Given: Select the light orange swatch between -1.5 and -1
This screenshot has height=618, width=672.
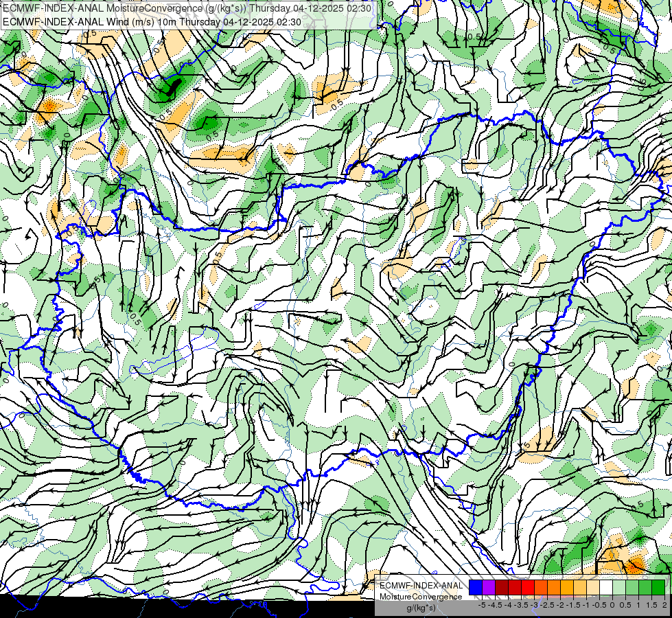Looking at the screenshot, I should tap(580, 587).
